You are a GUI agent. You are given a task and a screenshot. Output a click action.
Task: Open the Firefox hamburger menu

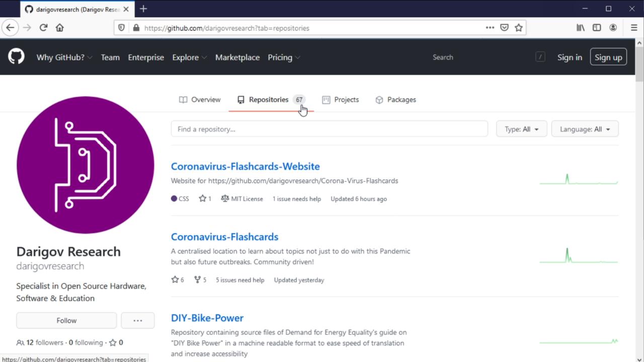tap(633, 28)
